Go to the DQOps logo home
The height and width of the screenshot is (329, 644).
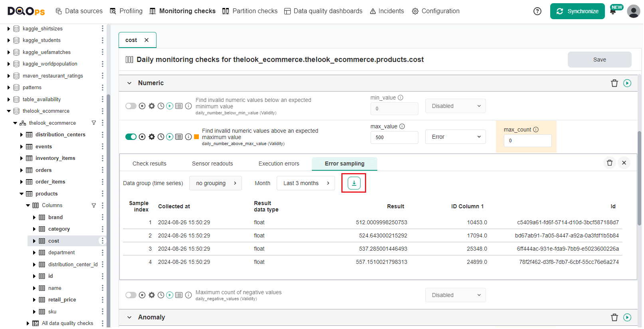26,11
